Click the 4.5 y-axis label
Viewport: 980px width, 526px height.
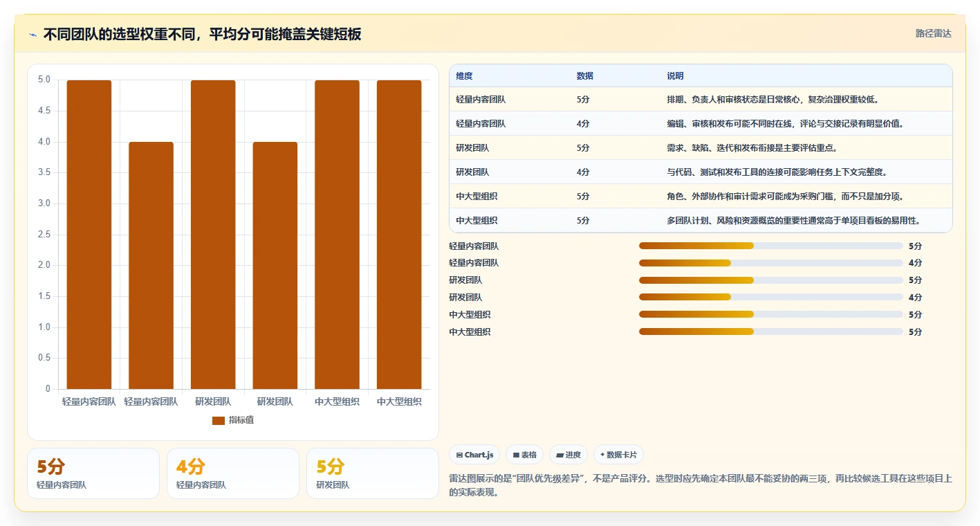coord(44,111)
